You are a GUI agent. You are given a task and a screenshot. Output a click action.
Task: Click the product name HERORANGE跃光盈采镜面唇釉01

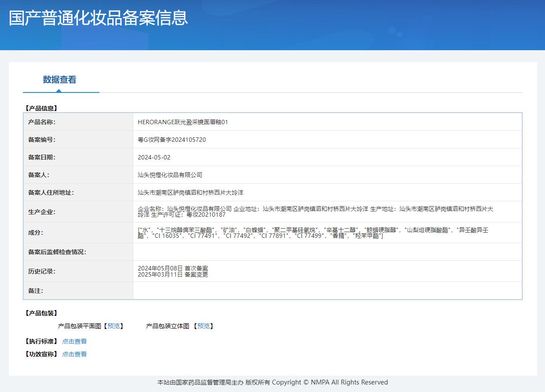(x=183, y=122)
